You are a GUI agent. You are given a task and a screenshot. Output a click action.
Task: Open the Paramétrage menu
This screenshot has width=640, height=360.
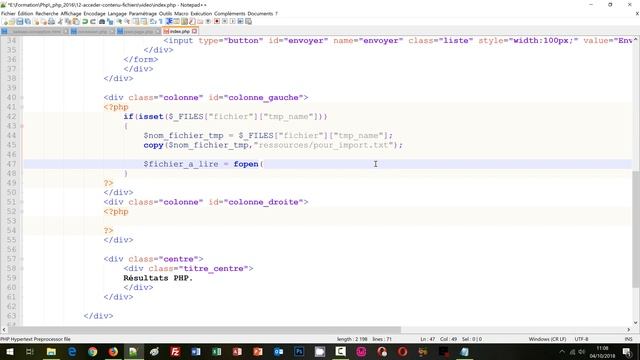pyautogui.click(x=143, y=13)
